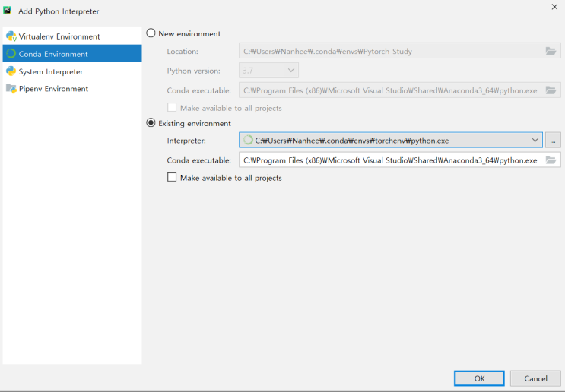Select Virtualenv Environment in the sidebar
565x392 pixels.
72,36
